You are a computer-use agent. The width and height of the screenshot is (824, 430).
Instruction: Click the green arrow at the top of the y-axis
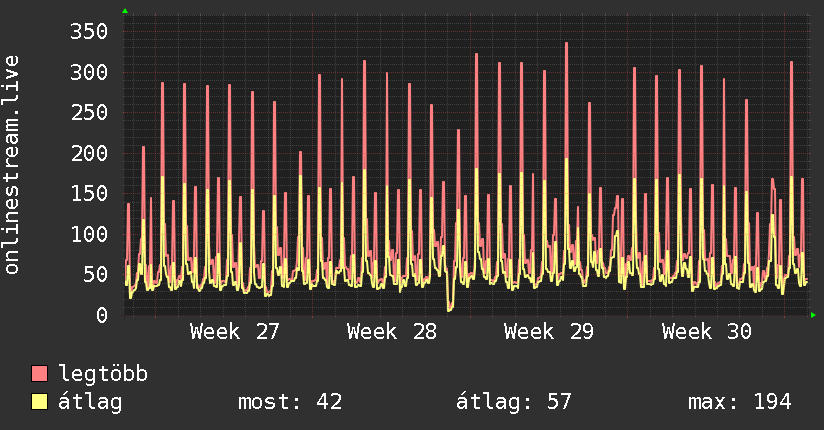125,11
